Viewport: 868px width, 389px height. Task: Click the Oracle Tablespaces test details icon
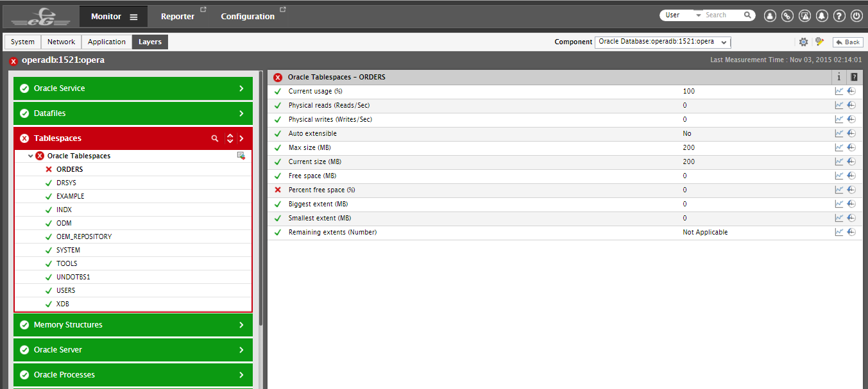241,156
